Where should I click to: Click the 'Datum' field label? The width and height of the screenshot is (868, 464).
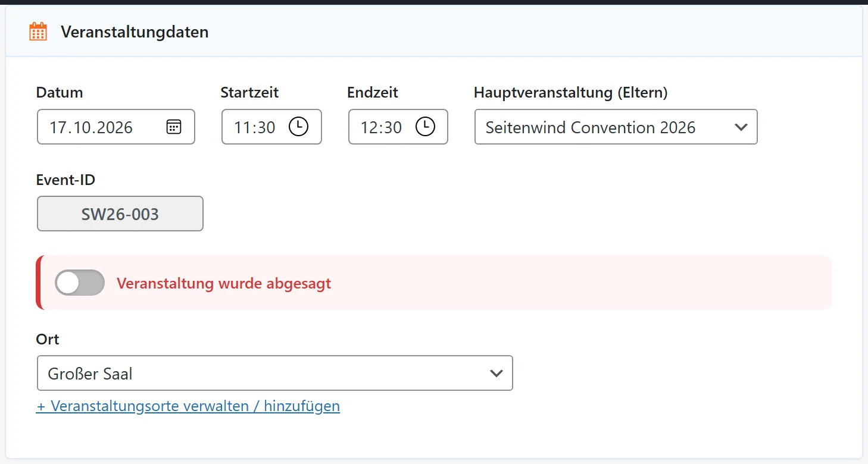pyautogui.click(x=60, y=92)
